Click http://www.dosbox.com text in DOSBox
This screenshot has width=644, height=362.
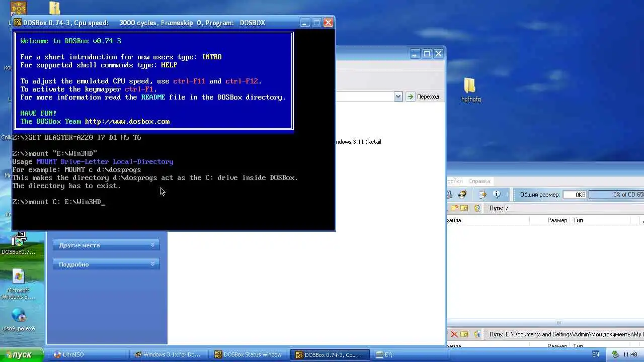pos(127,121)
